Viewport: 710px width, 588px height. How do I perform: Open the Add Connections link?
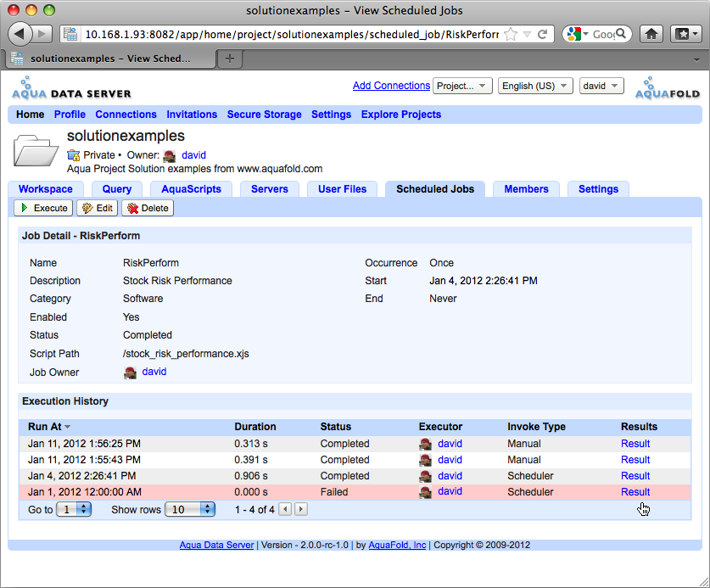[391, 85]
